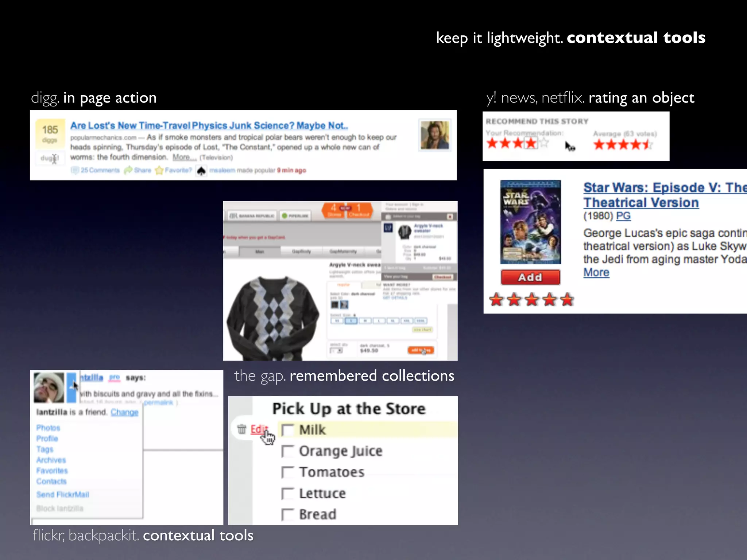Click the More link under Star Wars description
747x560 pixels.
(596, 272)
